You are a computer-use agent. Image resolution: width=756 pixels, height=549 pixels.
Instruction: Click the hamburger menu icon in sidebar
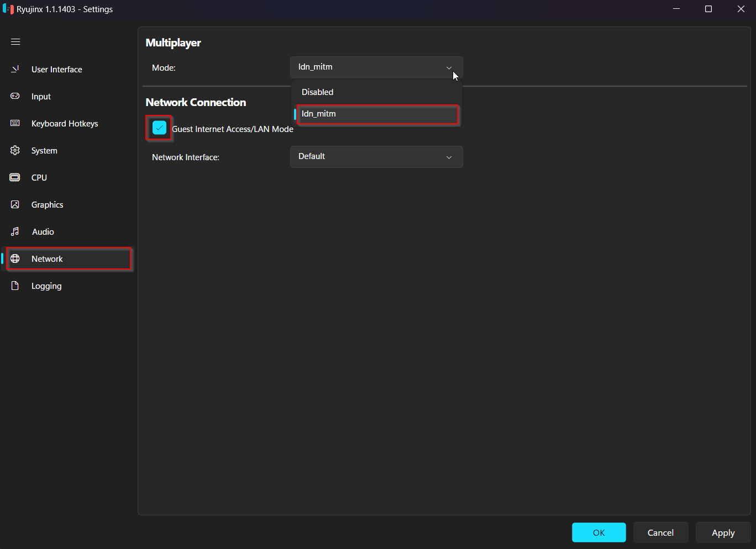click(x=15, y=42)
